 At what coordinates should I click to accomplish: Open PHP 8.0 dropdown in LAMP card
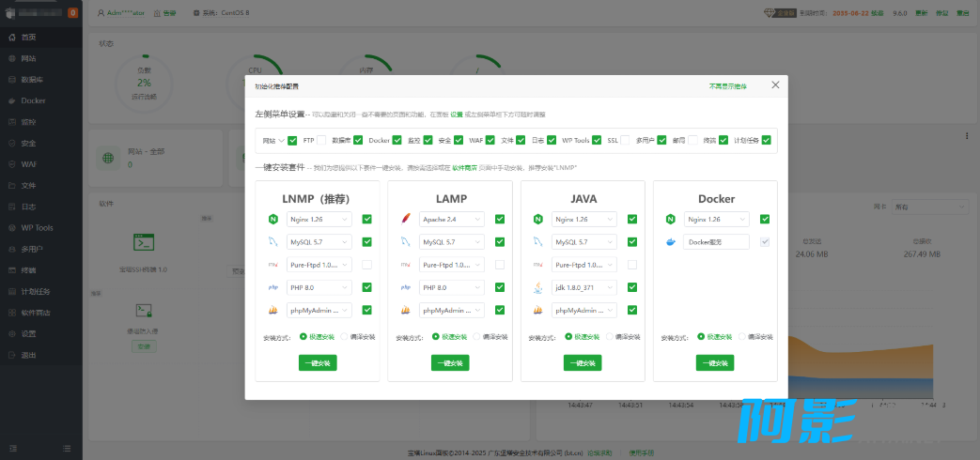coord(452,287)
